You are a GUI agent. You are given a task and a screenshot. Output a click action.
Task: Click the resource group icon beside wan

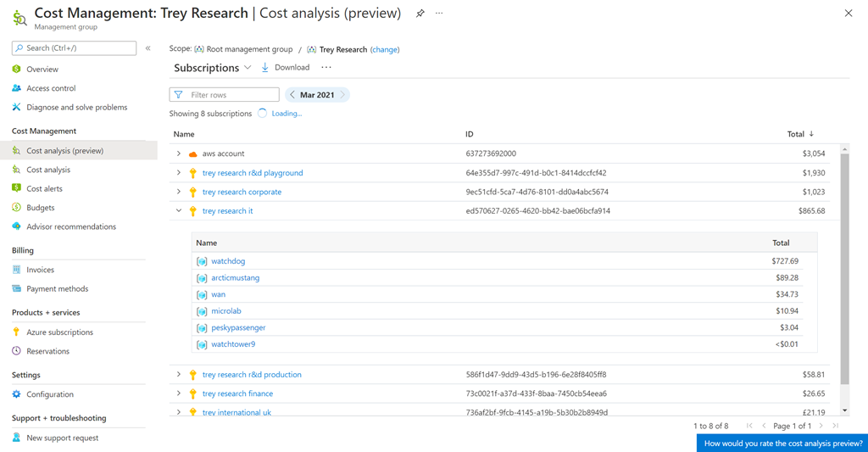click(202, 294)
